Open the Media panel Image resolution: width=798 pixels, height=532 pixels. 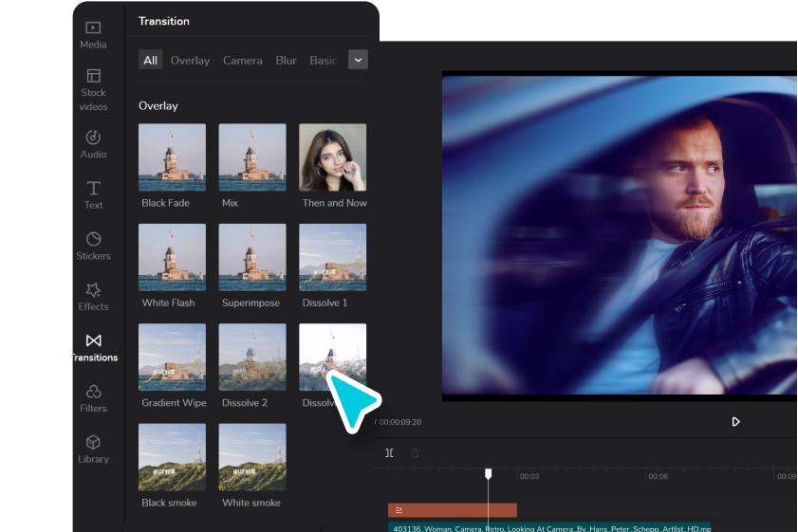tap(93, 35)
